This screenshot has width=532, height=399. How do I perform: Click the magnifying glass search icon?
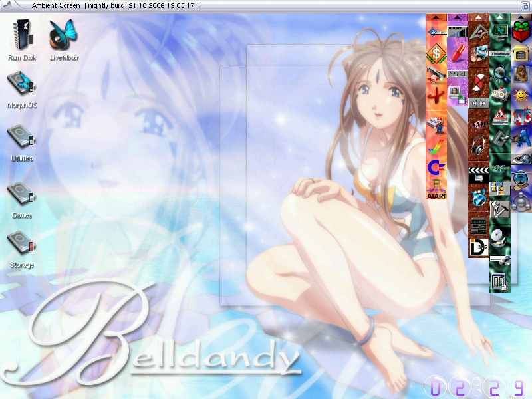point(501,74)
